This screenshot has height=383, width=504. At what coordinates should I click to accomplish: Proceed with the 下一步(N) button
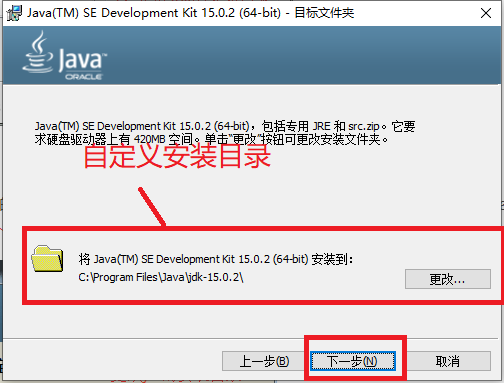point(353,361)
